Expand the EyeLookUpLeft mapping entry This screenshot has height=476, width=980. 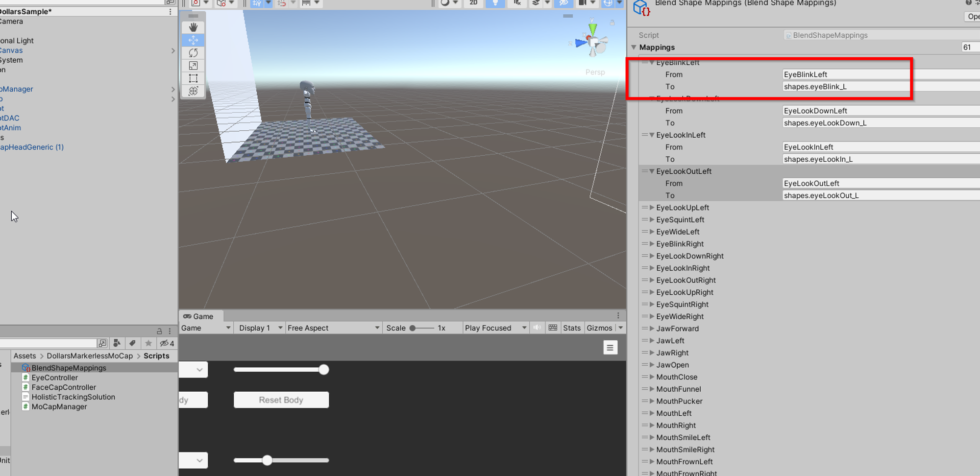pos(652,208)
